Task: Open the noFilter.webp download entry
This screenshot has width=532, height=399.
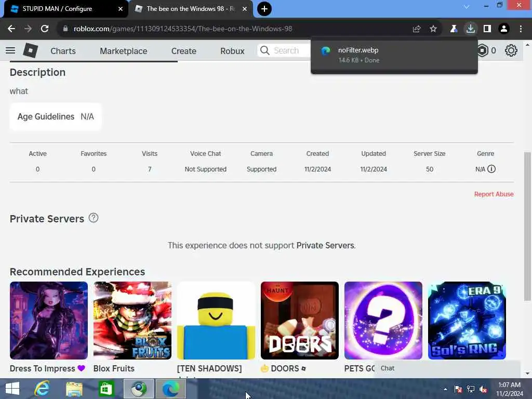Action: (394, 55)
